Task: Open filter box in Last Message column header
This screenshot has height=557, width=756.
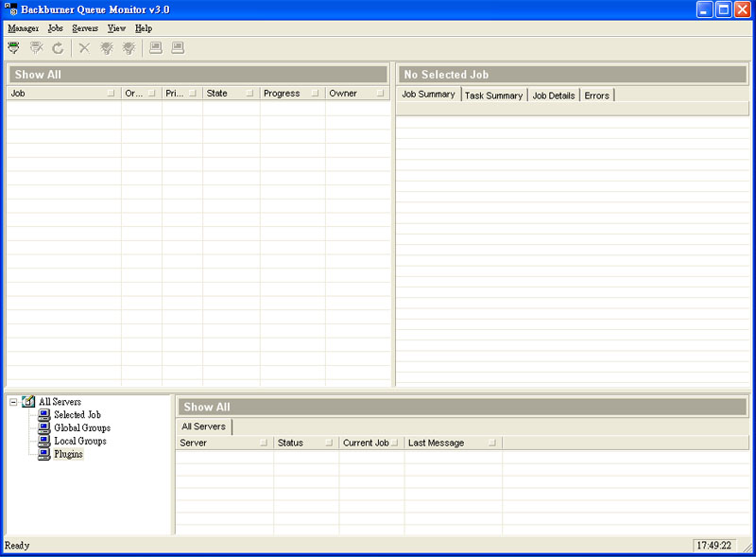Action: coord(491,443)
